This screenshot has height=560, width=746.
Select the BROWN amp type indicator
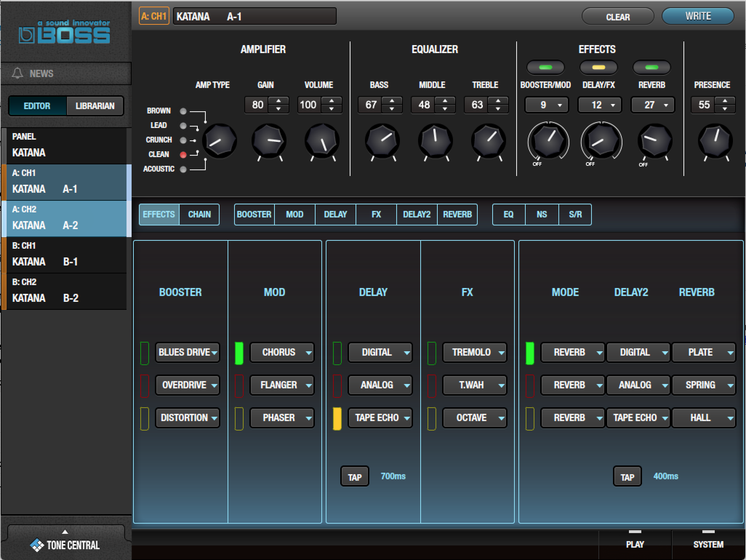point(183,111)
